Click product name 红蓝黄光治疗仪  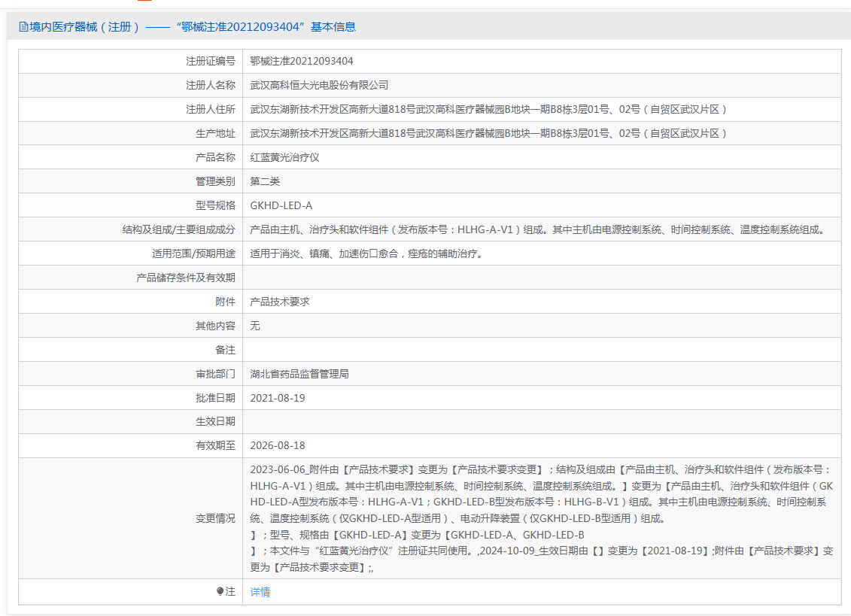click(x=284, y=157)
